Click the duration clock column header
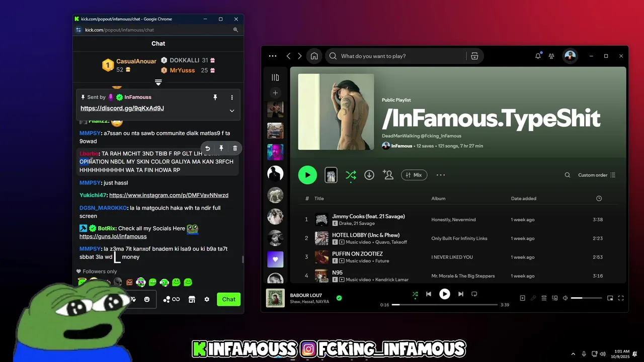This screenshot has width=644, height=362. (599, 199)
